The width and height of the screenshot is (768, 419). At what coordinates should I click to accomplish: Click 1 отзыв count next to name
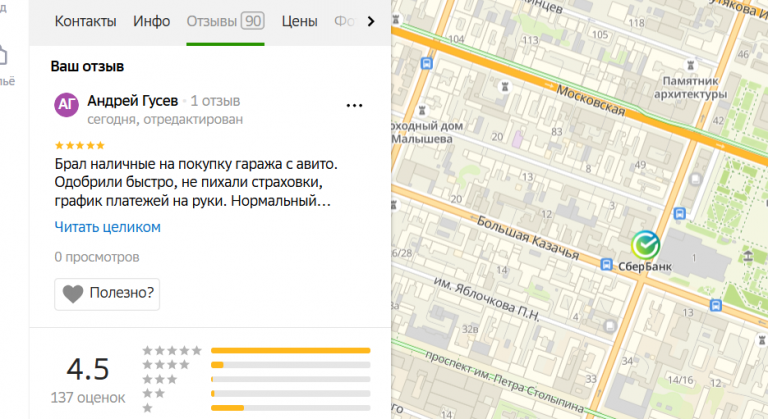pos(215,101)
